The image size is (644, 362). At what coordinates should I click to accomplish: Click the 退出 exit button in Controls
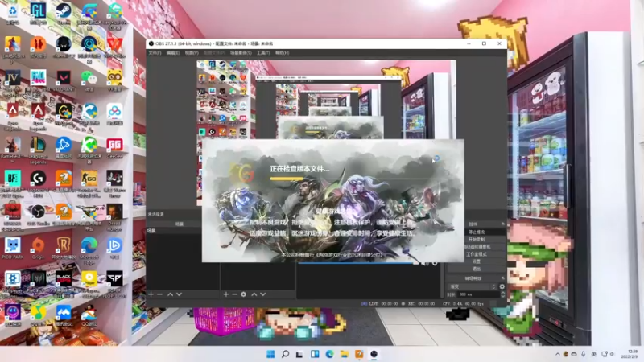point(477,269)
